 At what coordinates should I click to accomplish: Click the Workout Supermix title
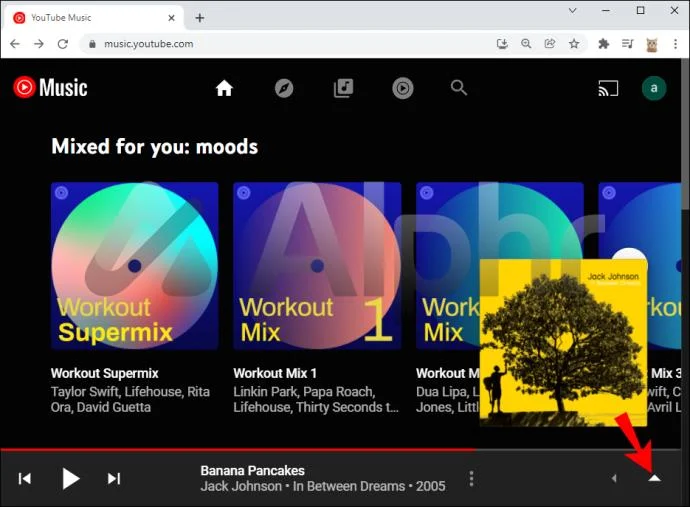click(x=105, y=373)
